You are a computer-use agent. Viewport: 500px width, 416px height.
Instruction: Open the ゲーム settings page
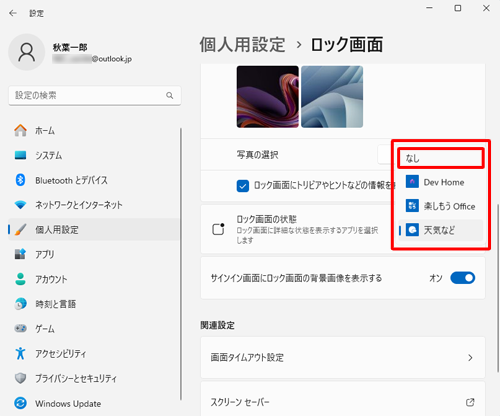(94, 329)
